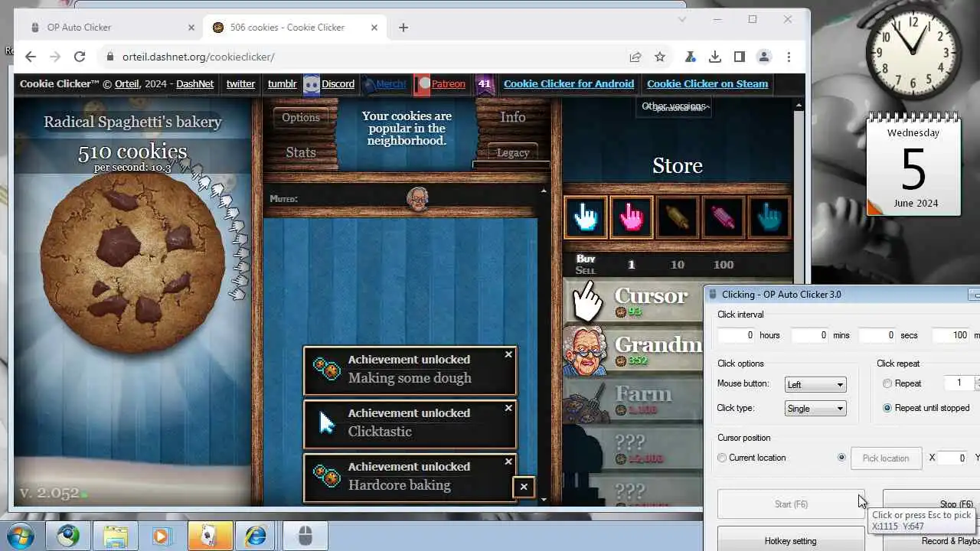Click the share page icon
The image size is (980, 551).
635,57
